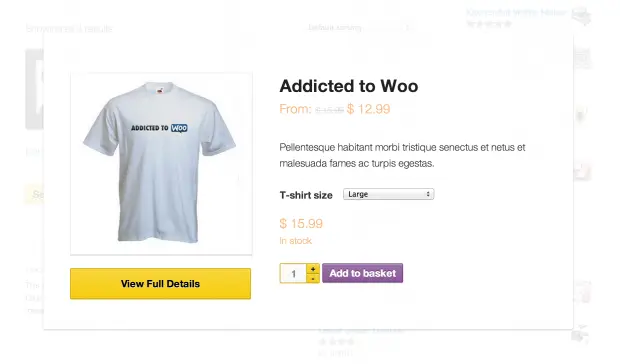Decrease quantity with the minus button
The image size is (620, 364).
click(x=313, y=278)
